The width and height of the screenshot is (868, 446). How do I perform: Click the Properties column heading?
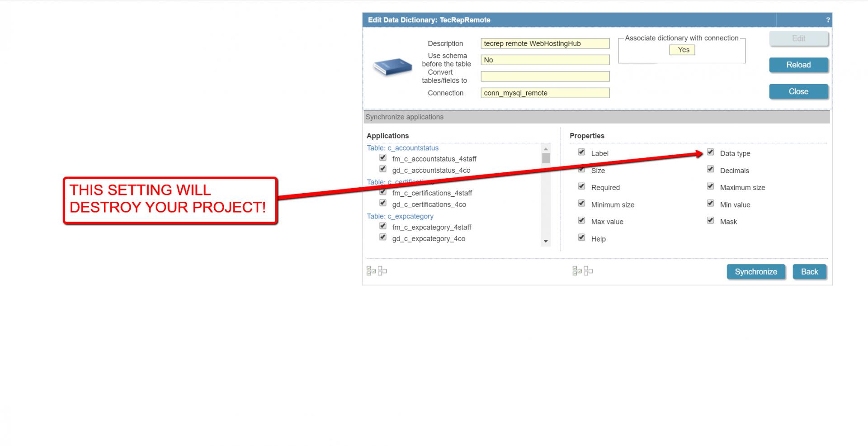point(587,136)
